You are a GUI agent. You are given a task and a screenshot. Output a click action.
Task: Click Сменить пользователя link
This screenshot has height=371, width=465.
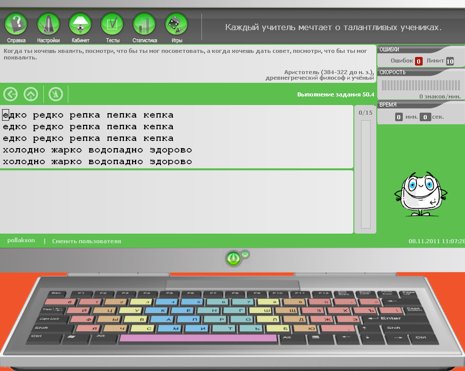pos(87,241)
